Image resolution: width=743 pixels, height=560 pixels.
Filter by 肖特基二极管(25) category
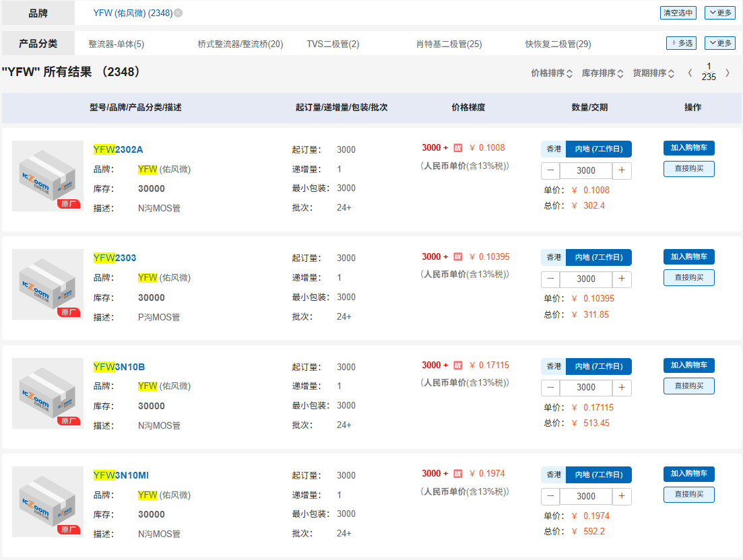(449, 44)
